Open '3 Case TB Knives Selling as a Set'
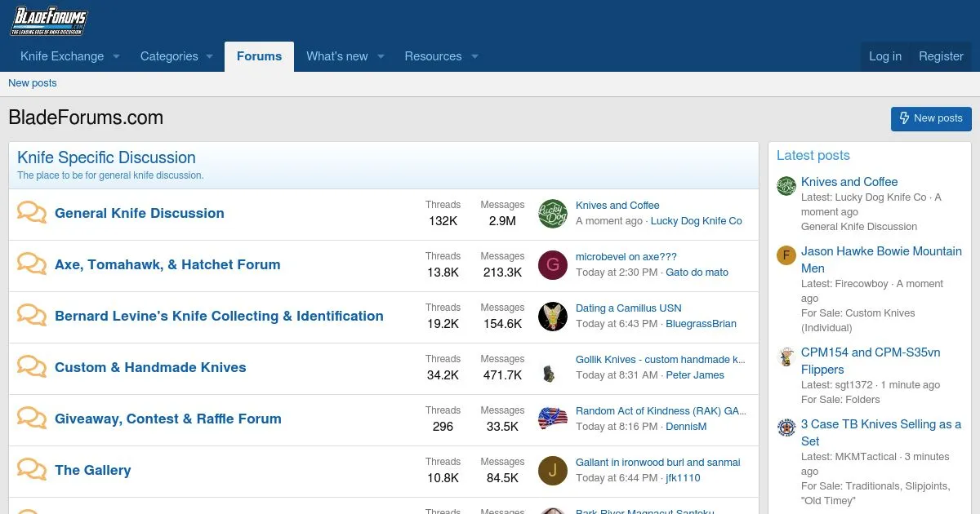 pyautogui.click(x=881, y=432)
